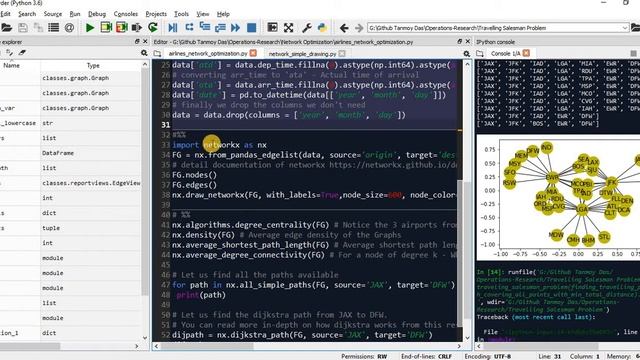Open Preferences wrench icon
This screenshot has height=360, width=640.
(307, 28)
